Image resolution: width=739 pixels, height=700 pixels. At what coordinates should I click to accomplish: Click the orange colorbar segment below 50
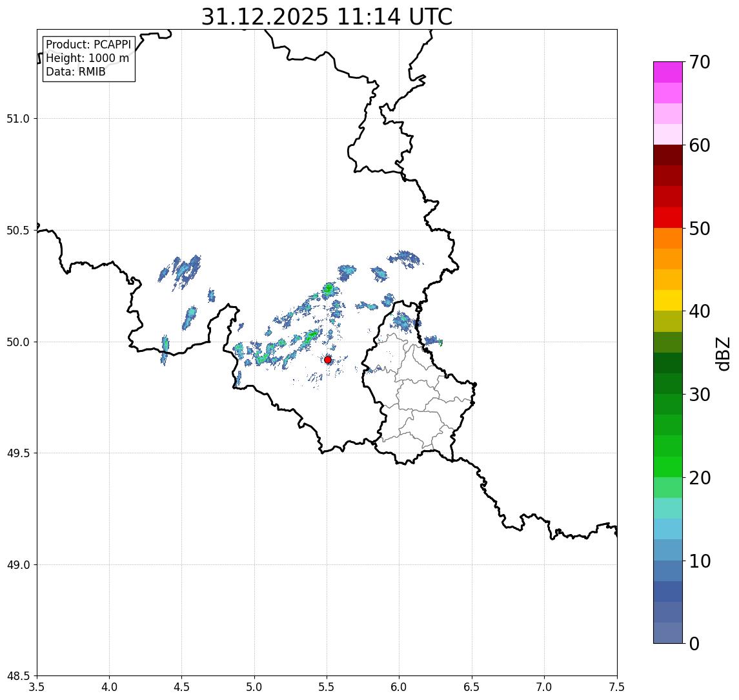pos(668,239)
